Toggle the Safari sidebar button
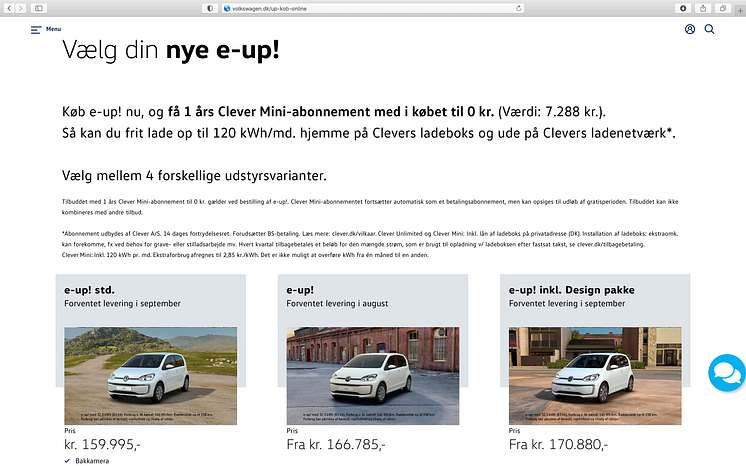Viewport: 746px width, 466px height. coord(39,8)
